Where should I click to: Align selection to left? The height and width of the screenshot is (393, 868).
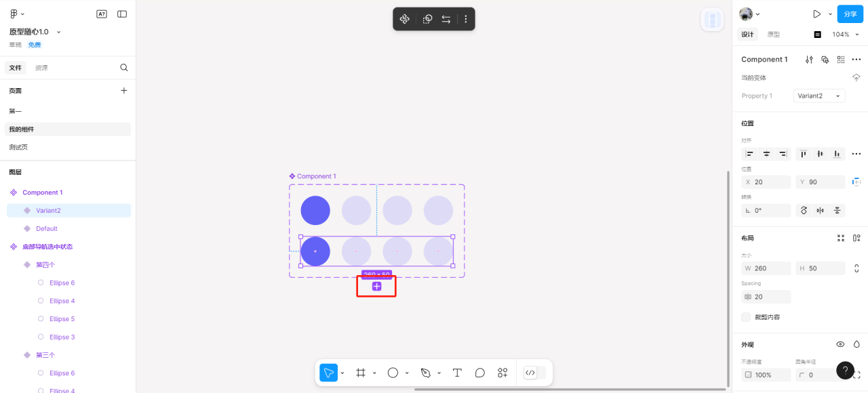point(750,154)
